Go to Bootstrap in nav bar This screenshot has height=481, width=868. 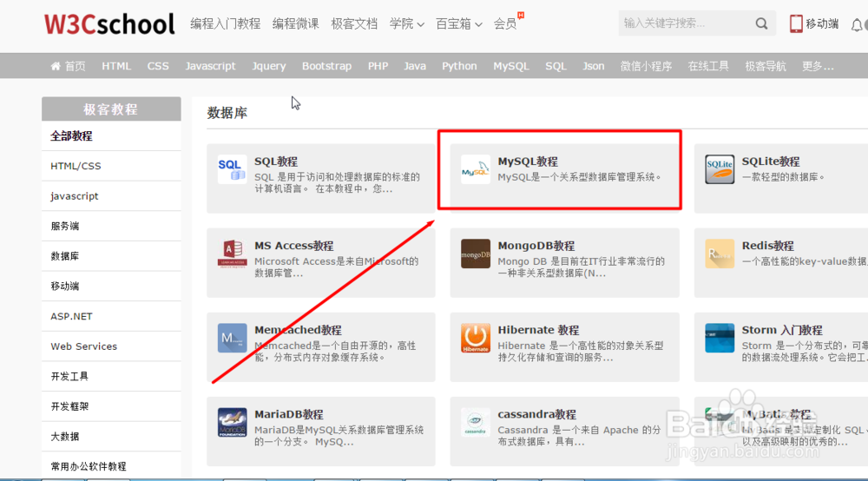pyautogui.click(x=326, y=66)
